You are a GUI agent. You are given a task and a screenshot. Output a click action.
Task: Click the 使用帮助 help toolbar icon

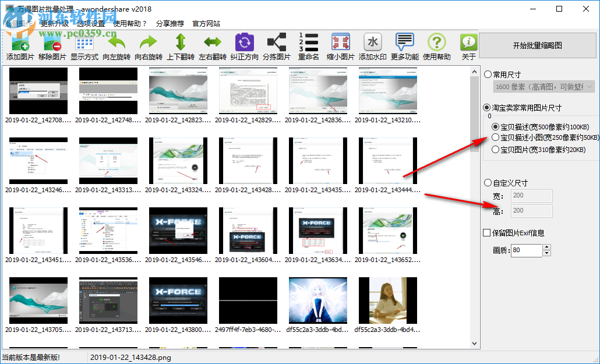pyautogui.click(x=437, y=47)
